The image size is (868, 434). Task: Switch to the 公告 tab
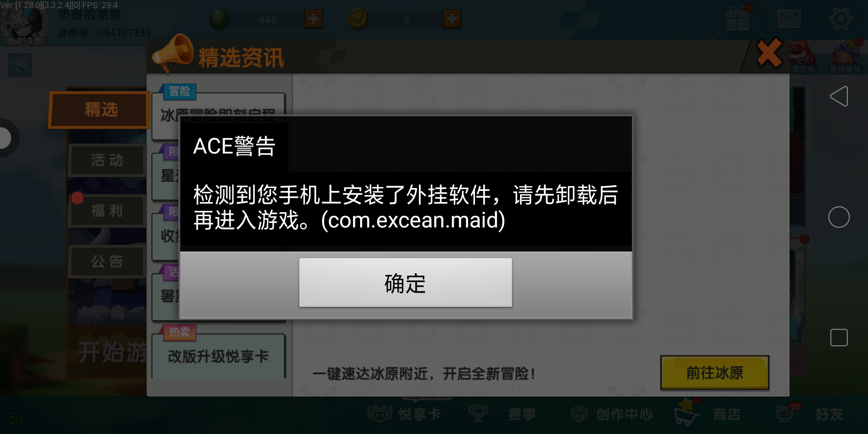click(x=107, y=261)
